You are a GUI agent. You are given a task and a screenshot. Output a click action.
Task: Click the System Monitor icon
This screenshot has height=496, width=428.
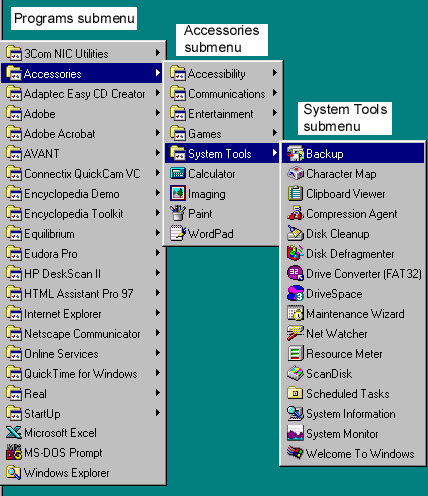click(295, 433)
